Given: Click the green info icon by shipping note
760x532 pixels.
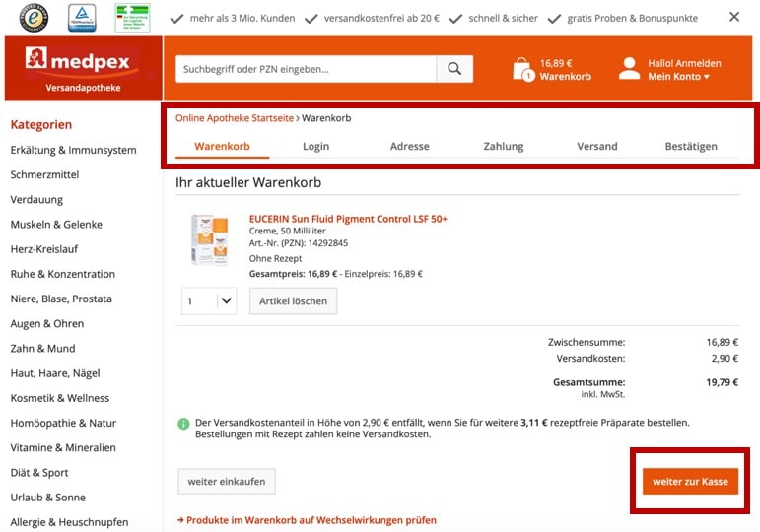Looking at the screenshot, I should pos(183,424).
